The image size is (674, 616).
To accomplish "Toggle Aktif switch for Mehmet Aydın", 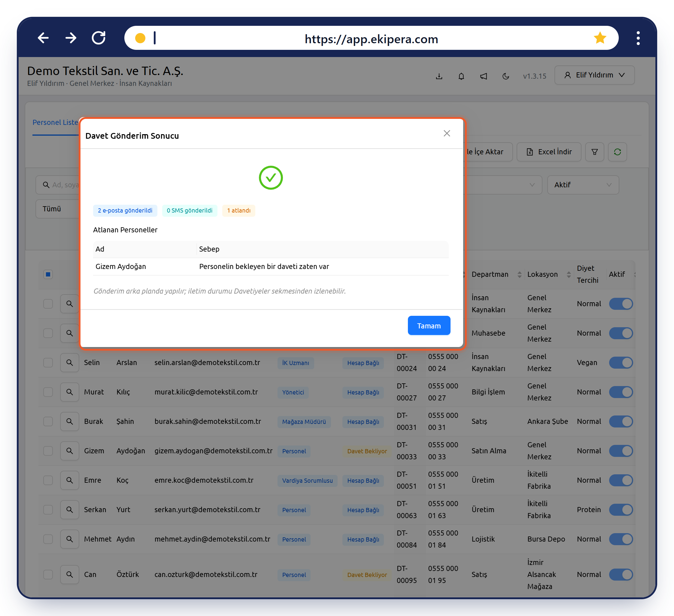I will pos(621,539).
